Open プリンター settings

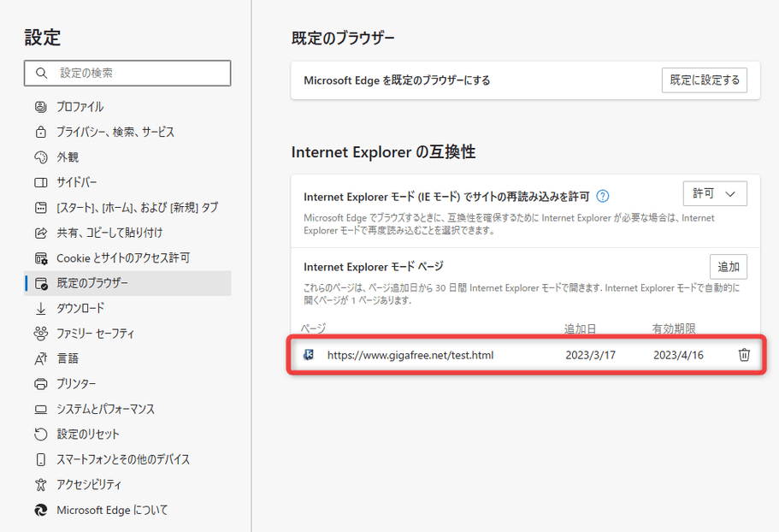[76, 384]
